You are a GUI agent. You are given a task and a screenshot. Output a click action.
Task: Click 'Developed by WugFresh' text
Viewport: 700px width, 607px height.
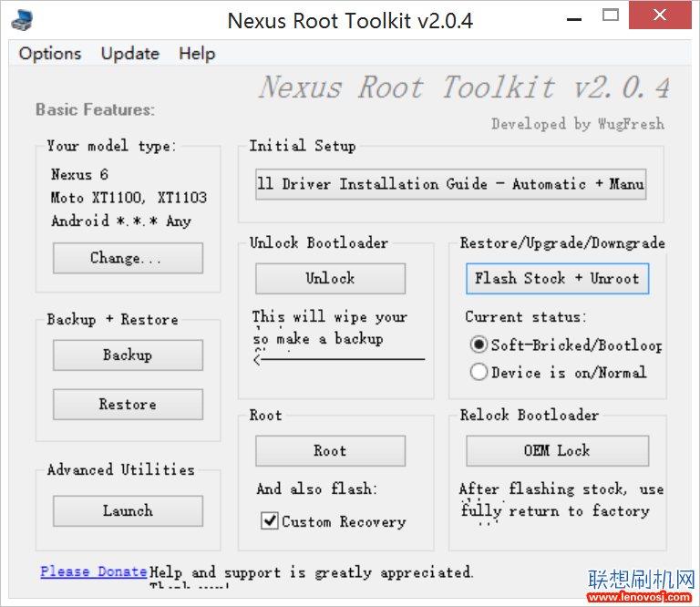578,124
